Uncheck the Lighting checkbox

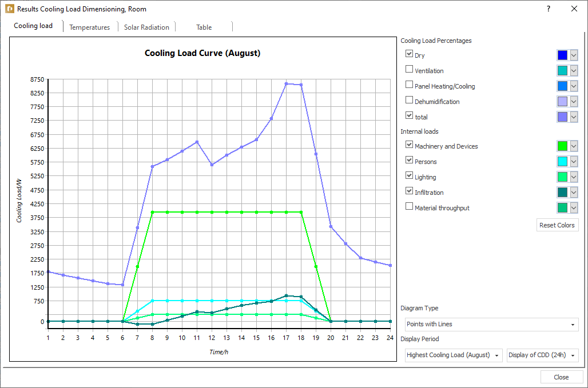pos(409,175)
